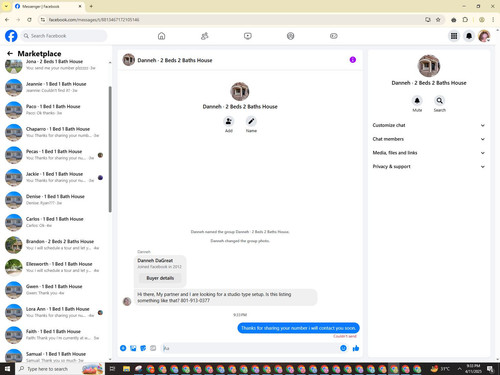Open more actions plus icon in composer

pos(123,348)
